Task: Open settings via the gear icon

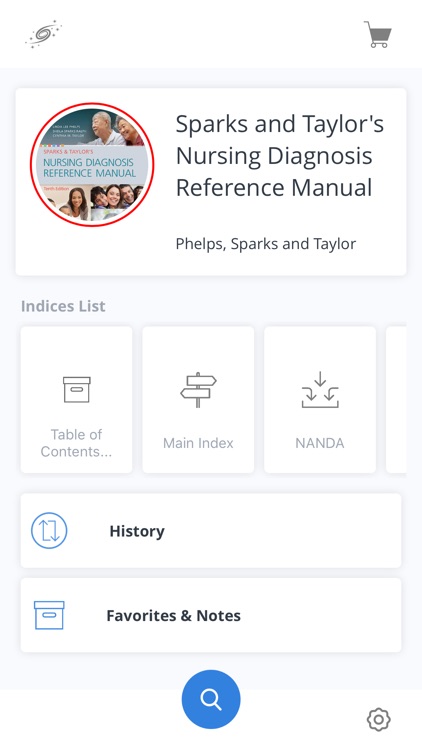Action: [x=378, y=719]
